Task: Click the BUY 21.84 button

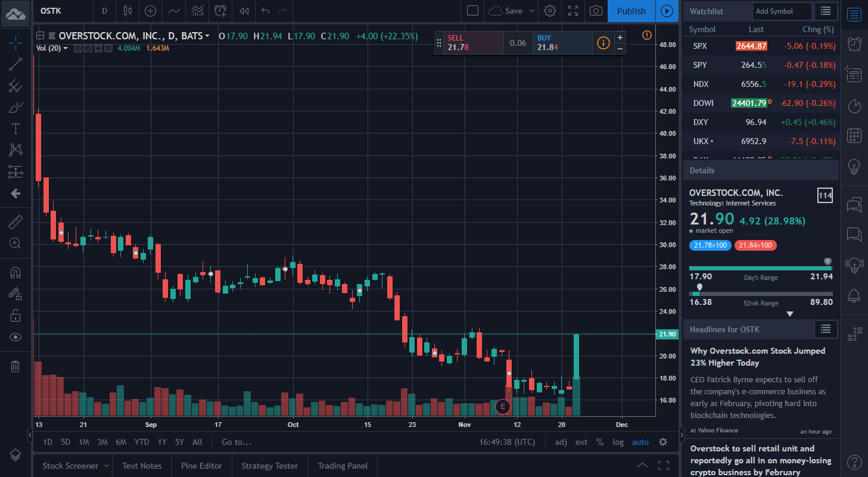Action: click(x=563, y=42)
